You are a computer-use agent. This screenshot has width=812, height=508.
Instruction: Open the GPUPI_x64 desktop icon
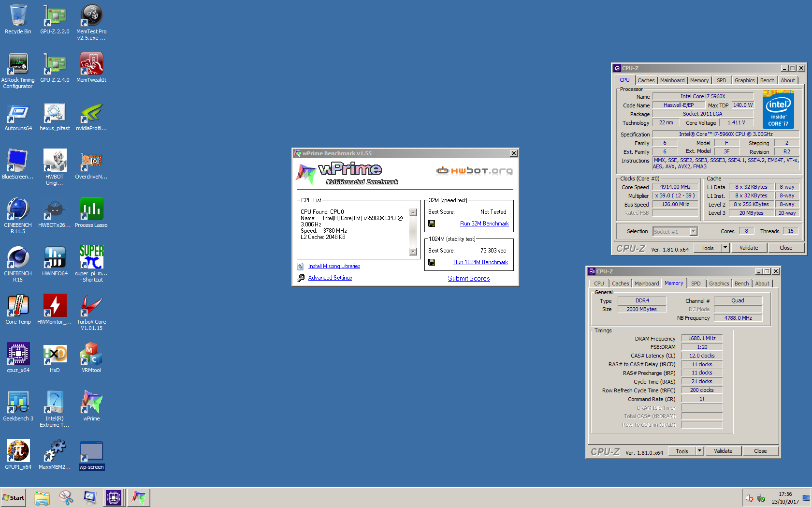tap(18, 455)
